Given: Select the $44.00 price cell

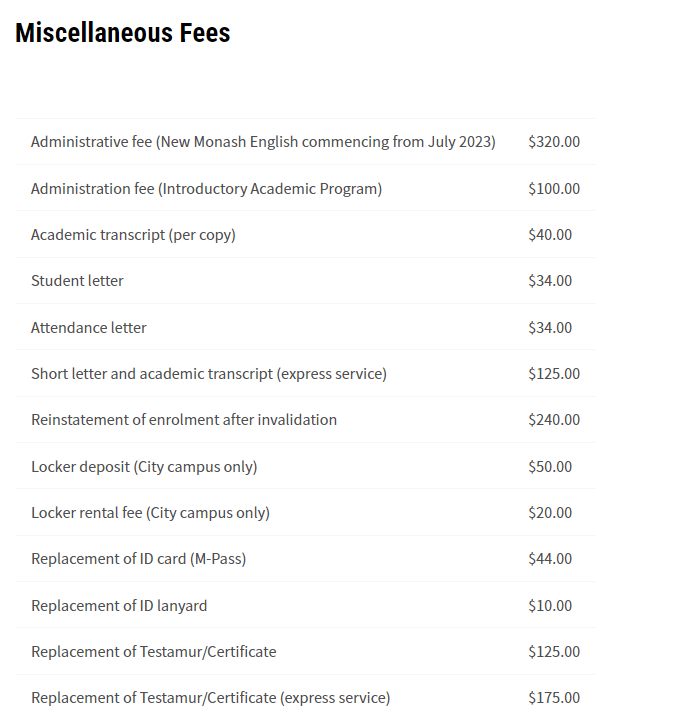Looking at the screenshot, I should tap(550, 559).
